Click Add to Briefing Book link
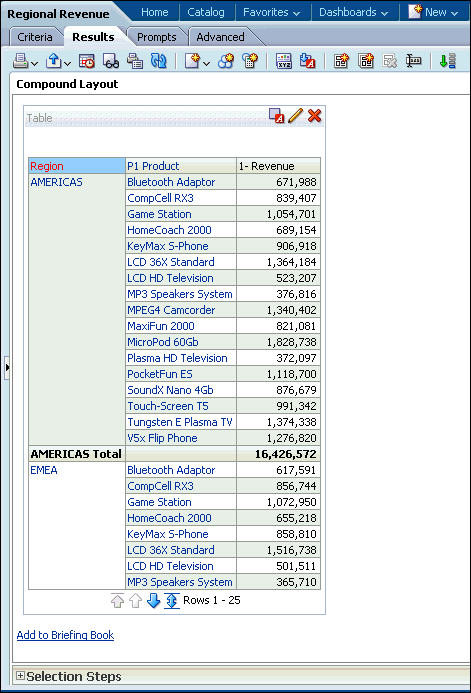The height and width of the screenshot is (693, 471). (65, 635)
